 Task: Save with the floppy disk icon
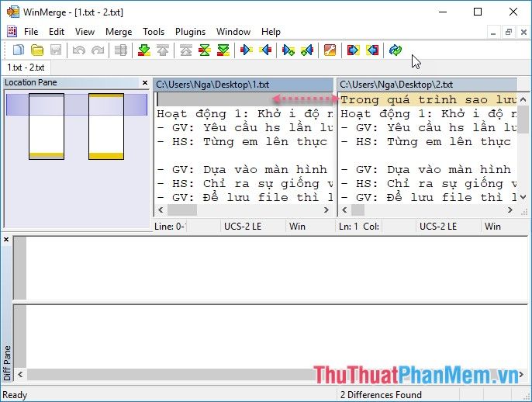(56, 50)
